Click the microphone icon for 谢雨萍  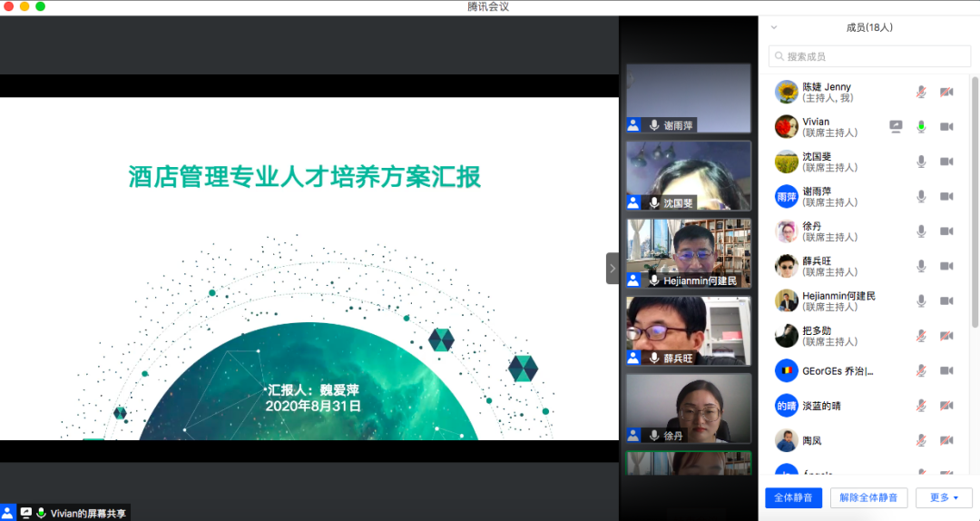(921, 196)
